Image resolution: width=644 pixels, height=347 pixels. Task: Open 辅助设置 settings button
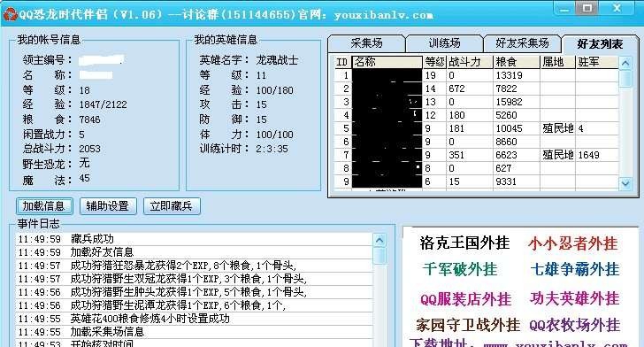pos(108,206)
